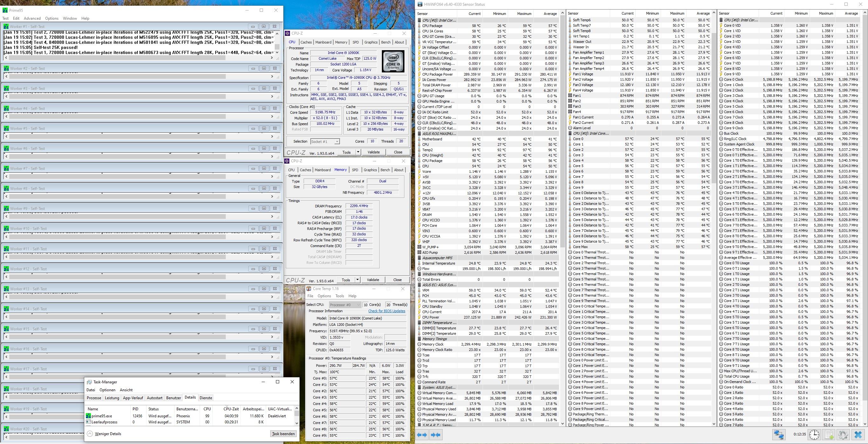The width and height of the screenshot is (868, 444).
Task: Click upper CPU-Z window title icon
Action: pyautogui.click(x=287, y=33)
